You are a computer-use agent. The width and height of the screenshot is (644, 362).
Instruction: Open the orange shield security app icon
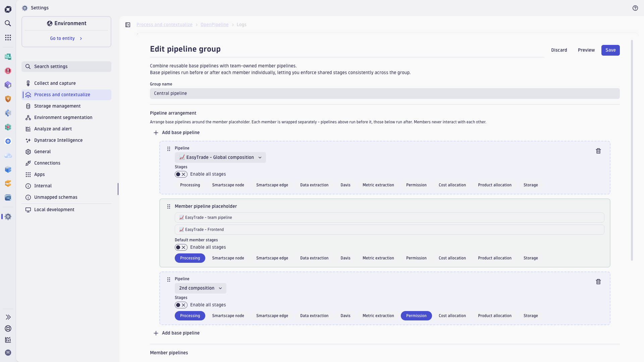point(8,99)
